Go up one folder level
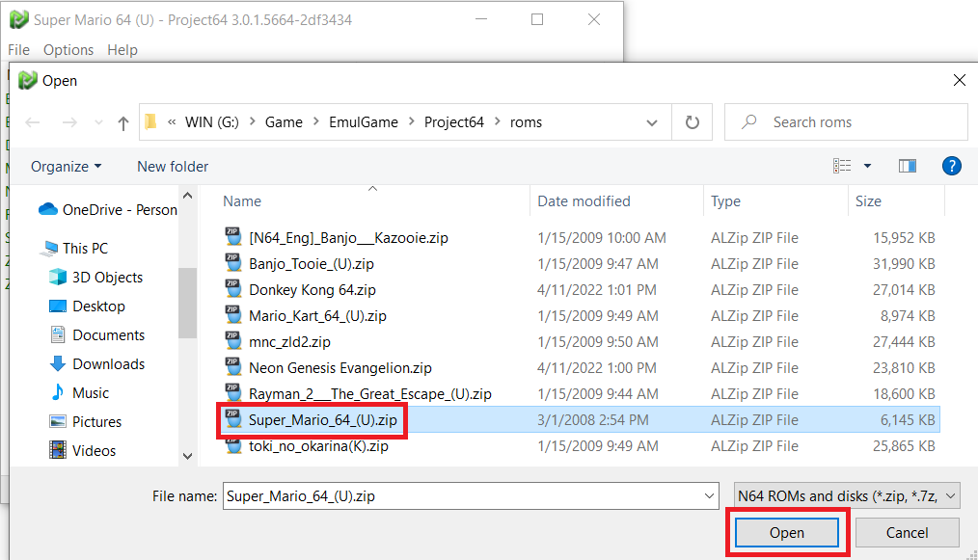The height and width of the screenshot is (560, 978). [123, 122]
